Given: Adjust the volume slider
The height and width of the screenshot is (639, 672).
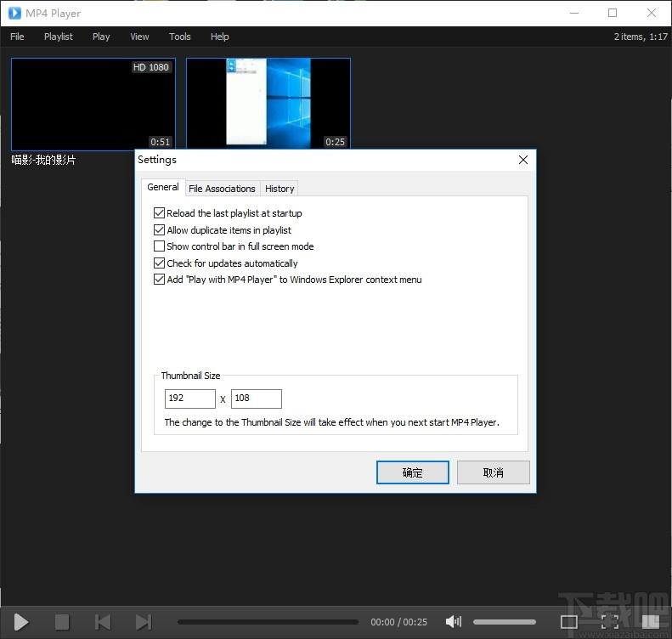Looking at the screenshot, I should point(505,622).
